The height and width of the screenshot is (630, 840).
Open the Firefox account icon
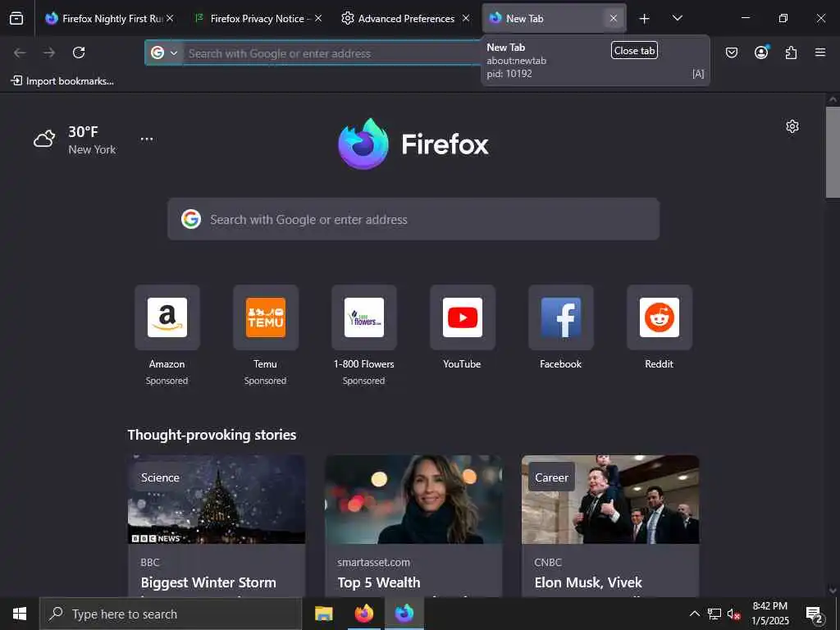click(761, 52)
